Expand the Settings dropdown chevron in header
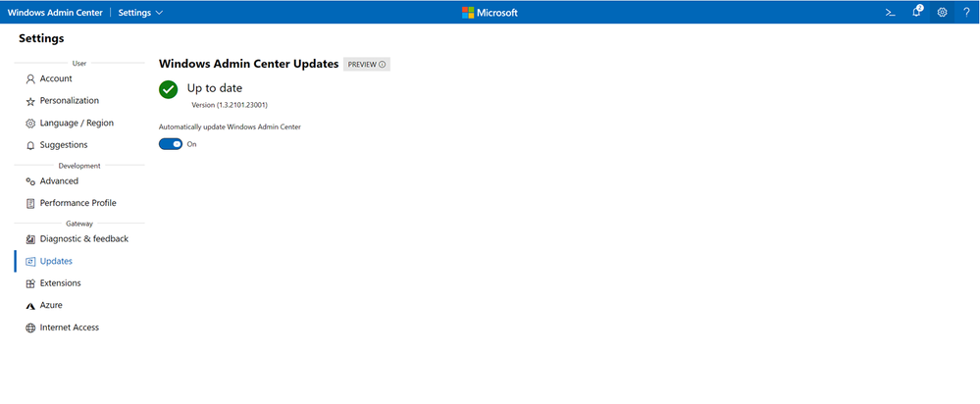980x404 pixels. tap(158, 13)
